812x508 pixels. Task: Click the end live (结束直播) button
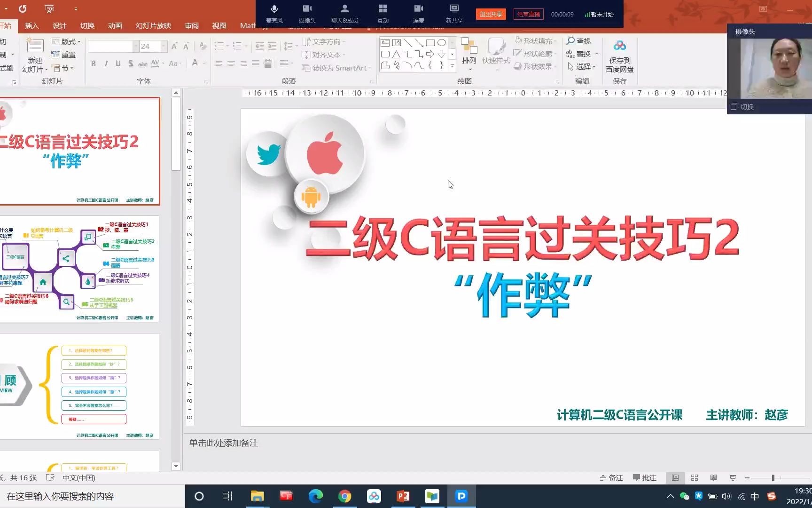pyautogui.click(x=529, y=14)
